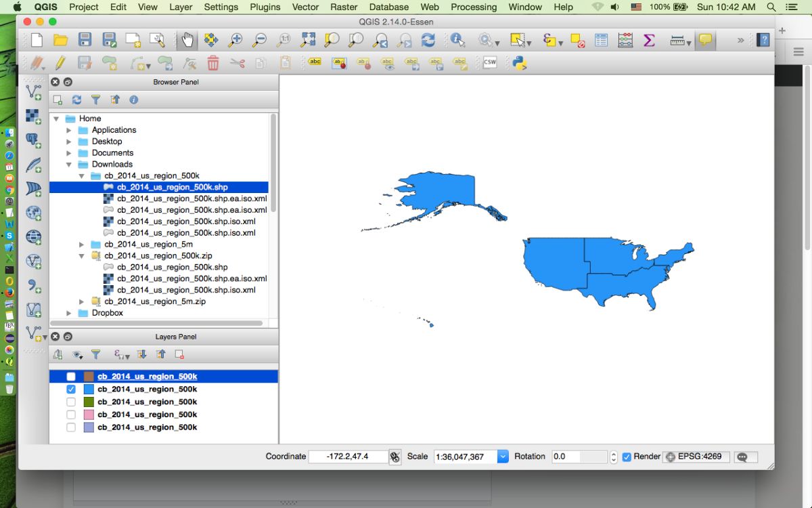Open the Plugins menu

[265, 7]
